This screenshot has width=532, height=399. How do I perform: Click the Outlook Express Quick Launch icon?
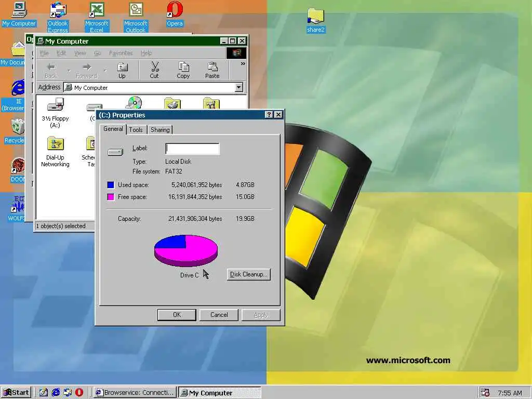click(x=68, y=393)
